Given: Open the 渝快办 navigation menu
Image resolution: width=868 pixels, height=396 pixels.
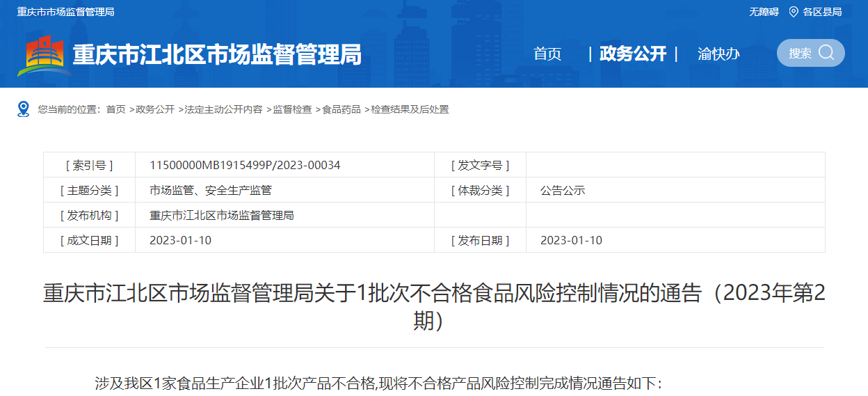Looking at the screenshot, I should tap(718, 54).
